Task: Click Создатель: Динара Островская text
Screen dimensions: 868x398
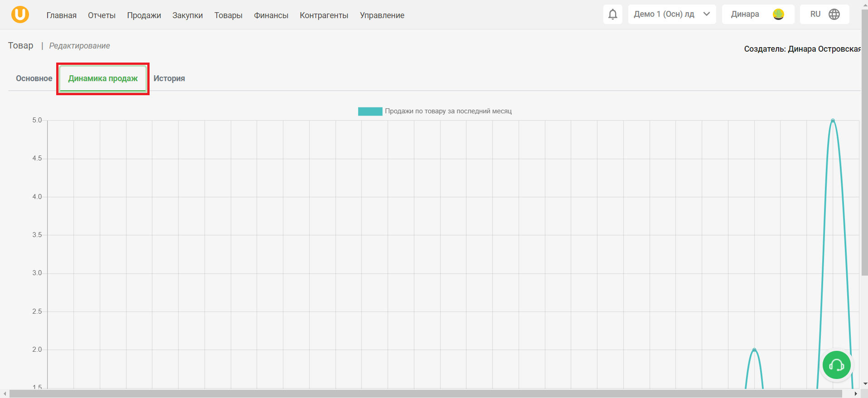Action: [802, 49]
